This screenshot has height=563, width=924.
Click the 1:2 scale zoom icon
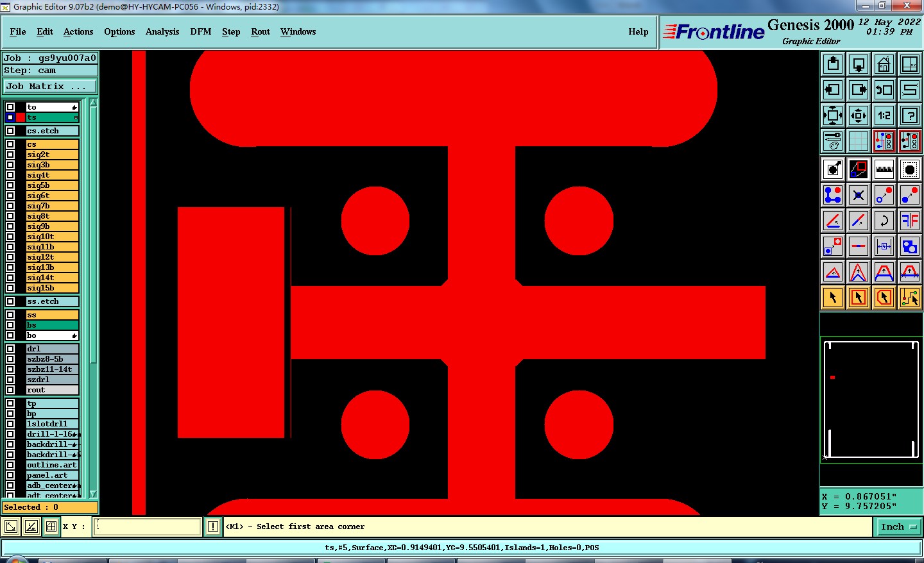pos(884,115)
